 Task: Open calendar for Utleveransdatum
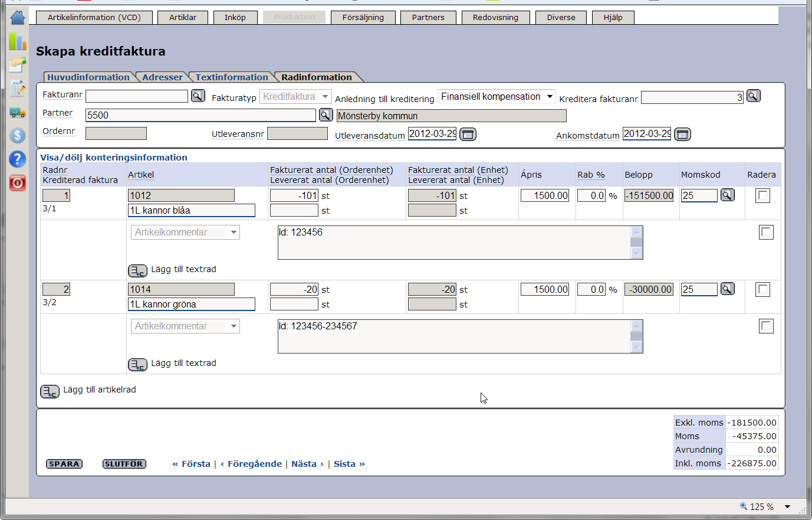point(468,134)
